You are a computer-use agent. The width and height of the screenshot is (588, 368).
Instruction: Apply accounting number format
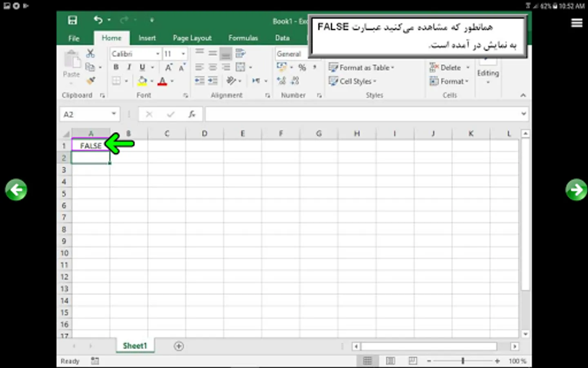click(282, 67)
